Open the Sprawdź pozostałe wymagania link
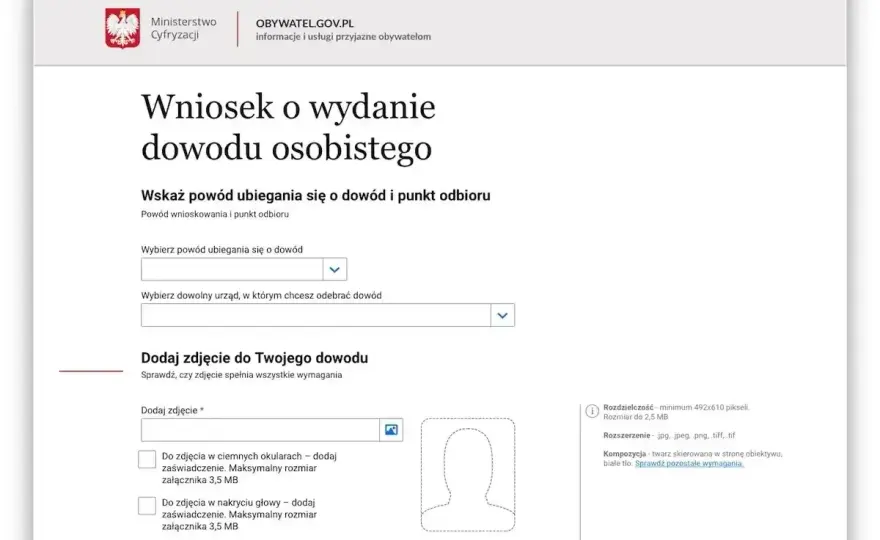880x540 pixels. click(x=689, y=464)
